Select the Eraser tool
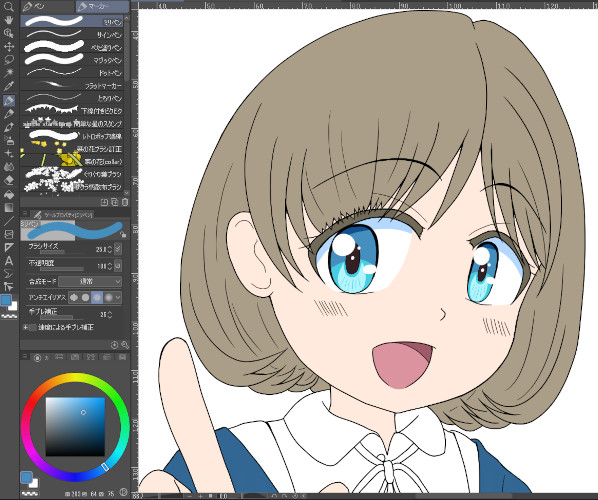The width and height of the screenshot is (598, 500). click(x=8, y=180)
